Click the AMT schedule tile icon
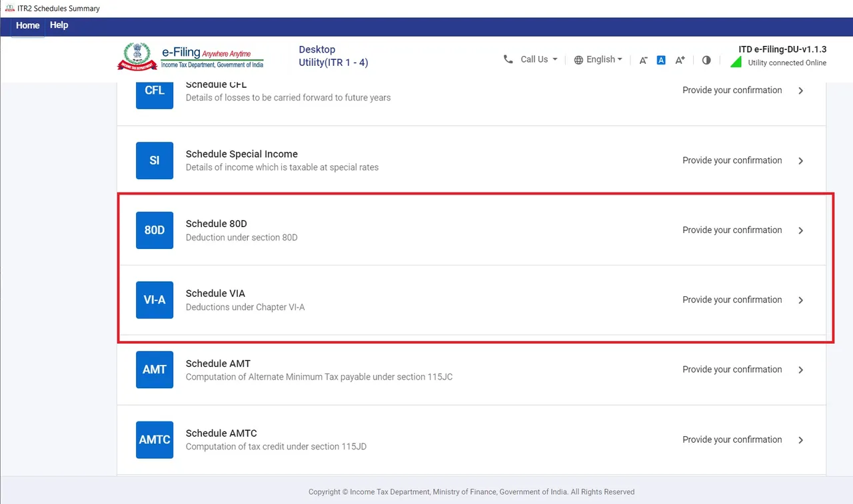This screenshot has width=853, height=504. coord(155,370)
